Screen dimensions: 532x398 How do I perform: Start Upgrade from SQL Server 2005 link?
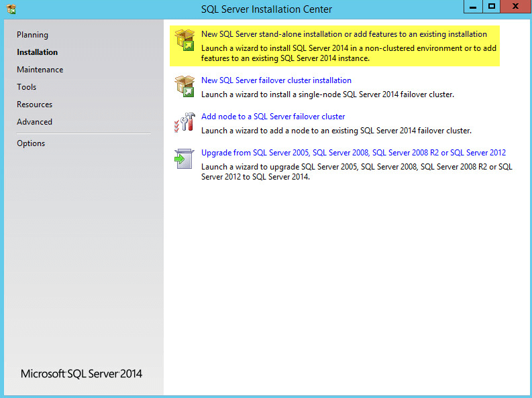354,153
